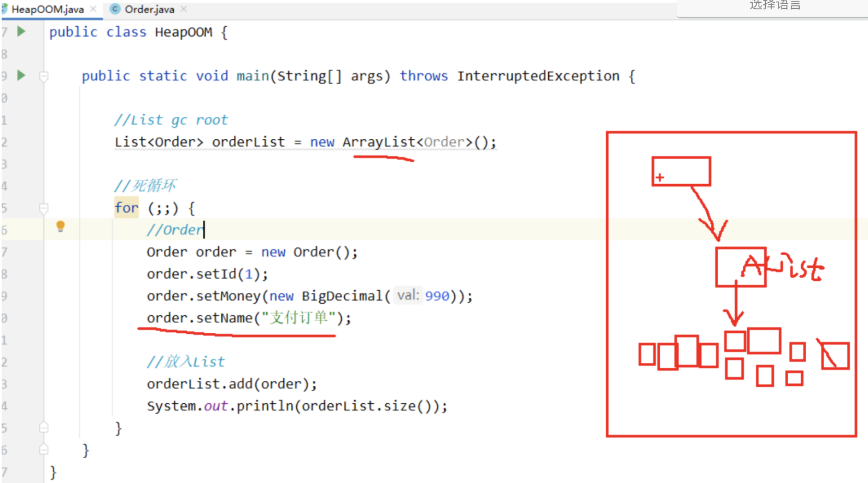This screenshot has width=868, height=483.
Task: Click the '//放入List' comment
Action: click(186, 362)
